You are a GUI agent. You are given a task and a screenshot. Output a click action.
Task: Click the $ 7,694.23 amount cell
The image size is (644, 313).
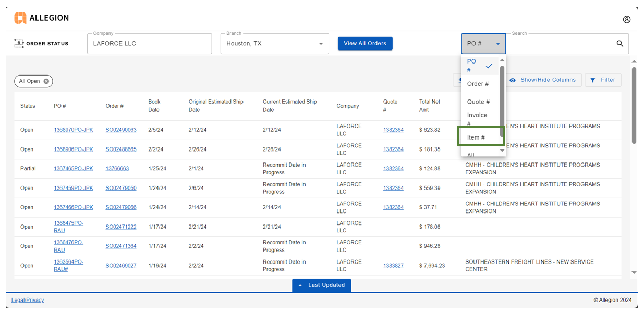432,266
